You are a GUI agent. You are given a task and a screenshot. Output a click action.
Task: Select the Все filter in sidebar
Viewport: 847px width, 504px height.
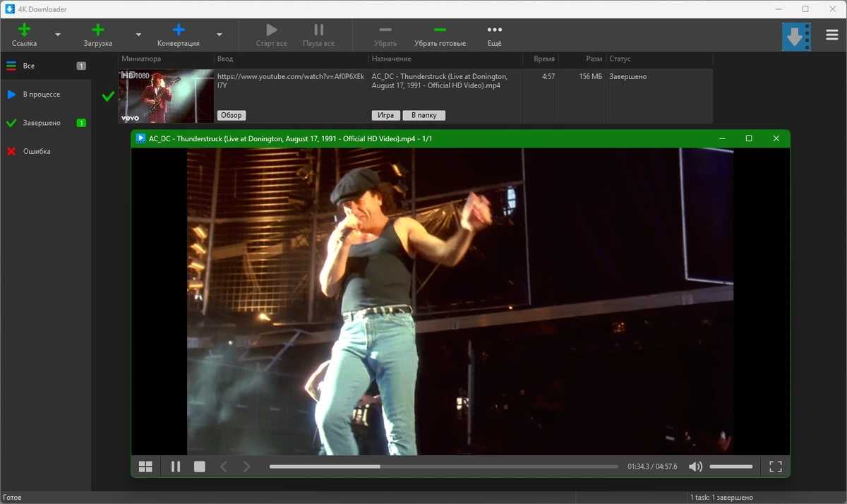coord(46,66)
